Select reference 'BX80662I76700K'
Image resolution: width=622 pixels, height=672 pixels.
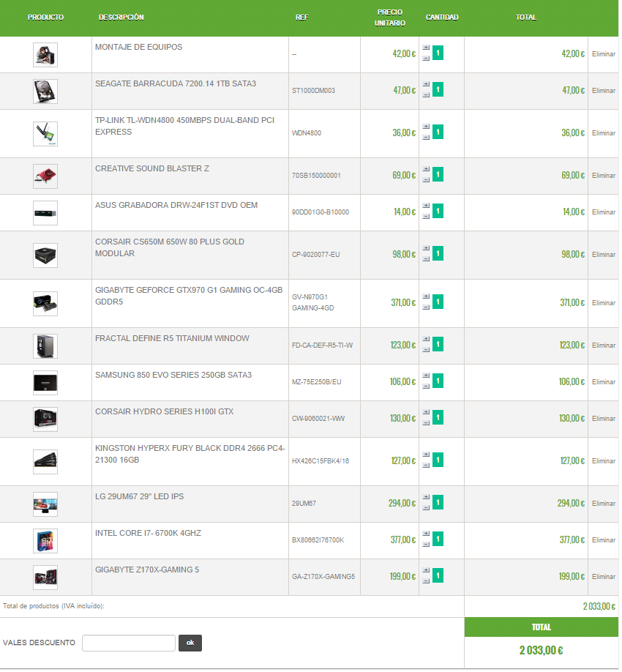[x=318, y=540]
